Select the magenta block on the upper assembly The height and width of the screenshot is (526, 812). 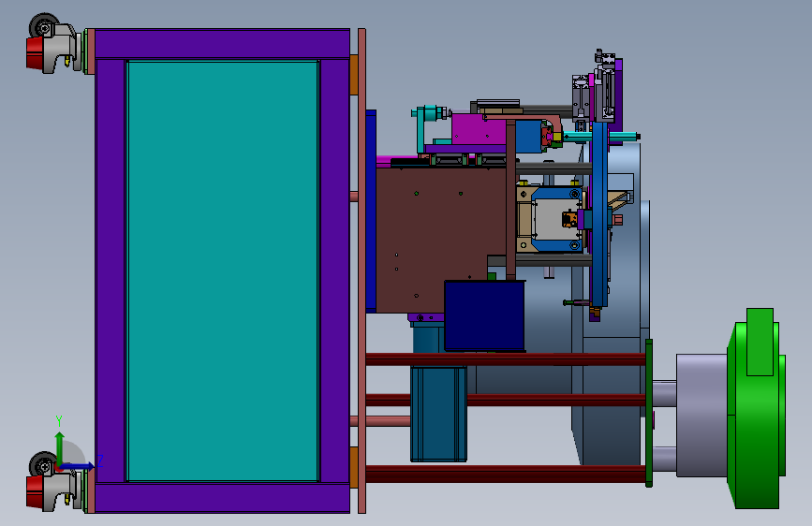pos(478,129)
